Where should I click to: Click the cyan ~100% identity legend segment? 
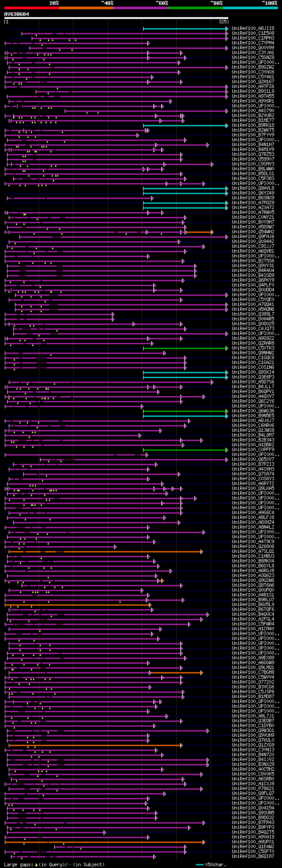point(250,8)
